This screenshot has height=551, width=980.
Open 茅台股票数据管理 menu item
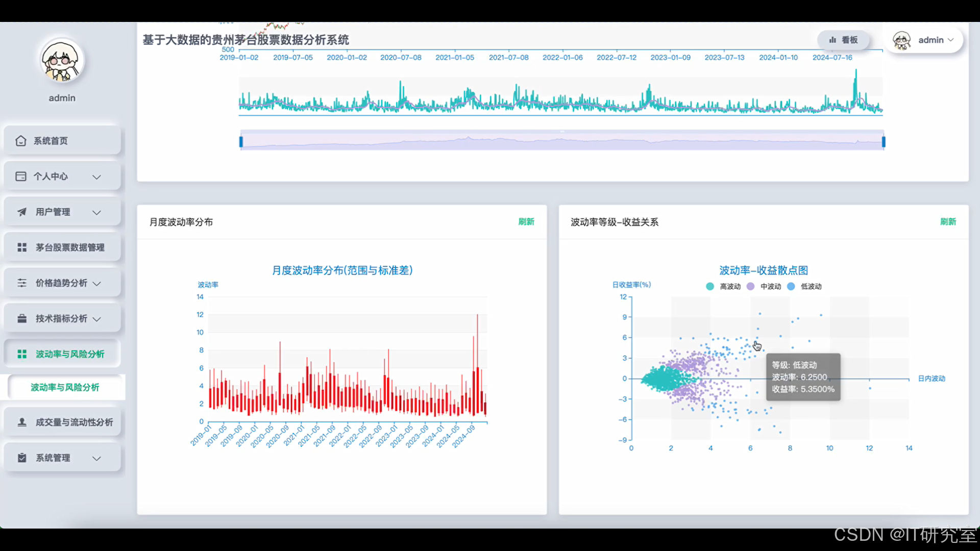[x=62, y=247]
